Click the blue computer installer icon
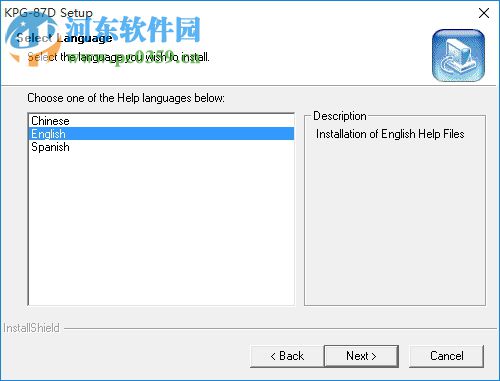 458,55
